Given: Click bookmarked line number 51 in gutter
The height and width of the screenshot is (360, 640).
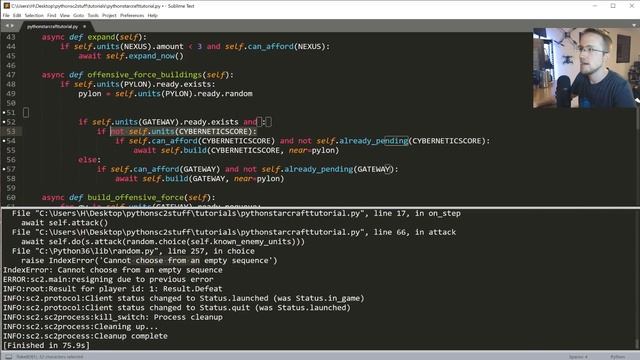Looking at the screenshot, I should pos(11,113).
